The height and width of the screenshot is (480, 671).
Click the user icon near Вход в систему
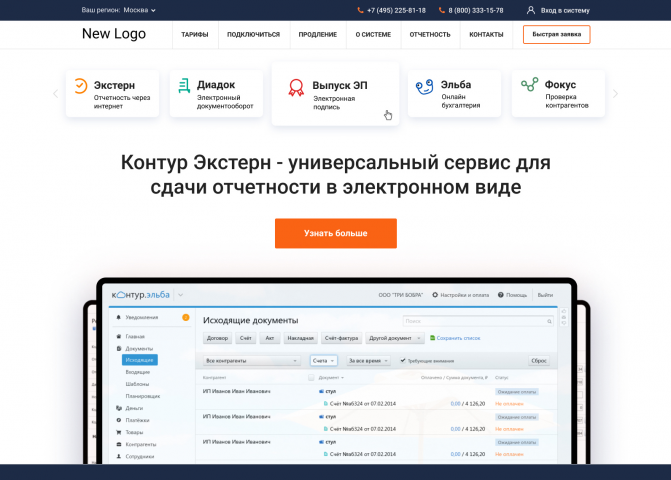[x=531, y=10]
